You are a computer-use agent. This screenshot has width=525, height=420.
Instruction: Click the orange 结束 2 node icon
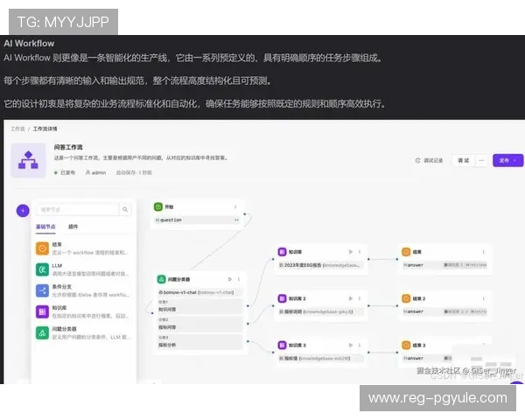click(x=406, y=298)
